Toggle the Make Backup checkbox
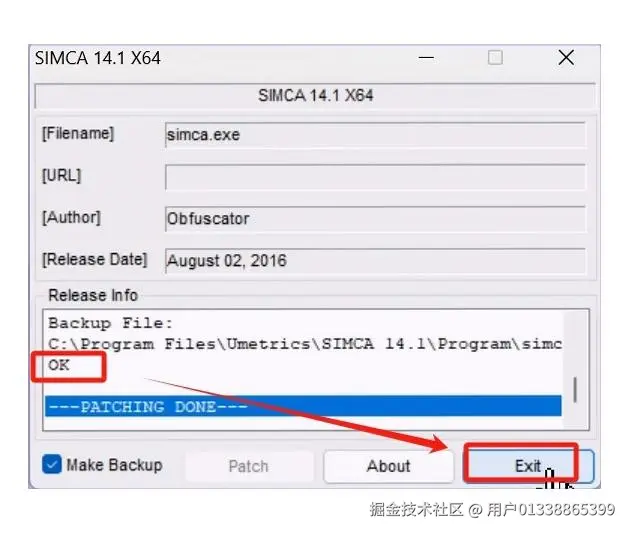Screen dimensions: 630x533 point(52,464)
